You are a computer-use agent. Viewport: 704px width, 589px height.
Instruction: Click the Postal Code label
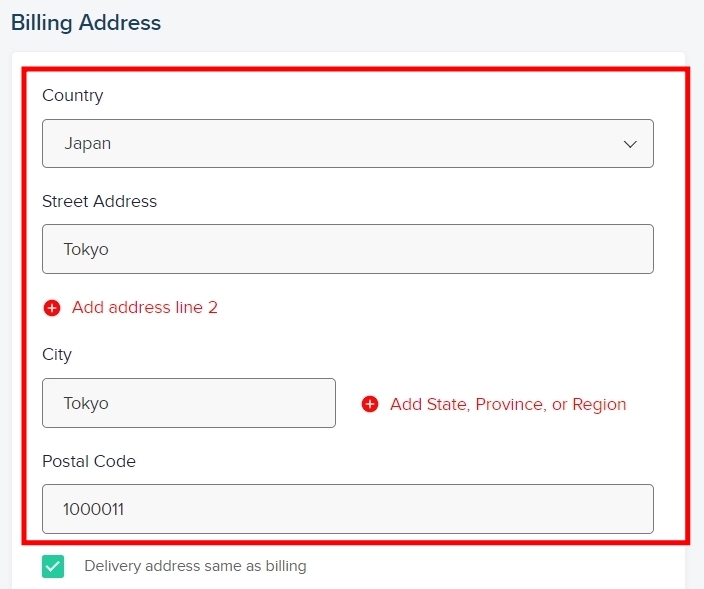[x=89, y=462]
